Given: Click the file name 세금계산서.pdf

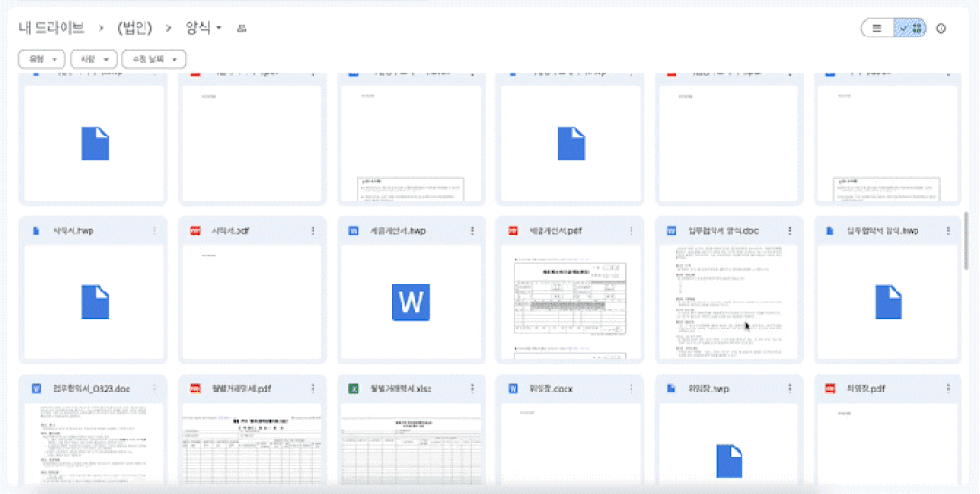Looking at the screenshot, I should (x=556, y=231).
